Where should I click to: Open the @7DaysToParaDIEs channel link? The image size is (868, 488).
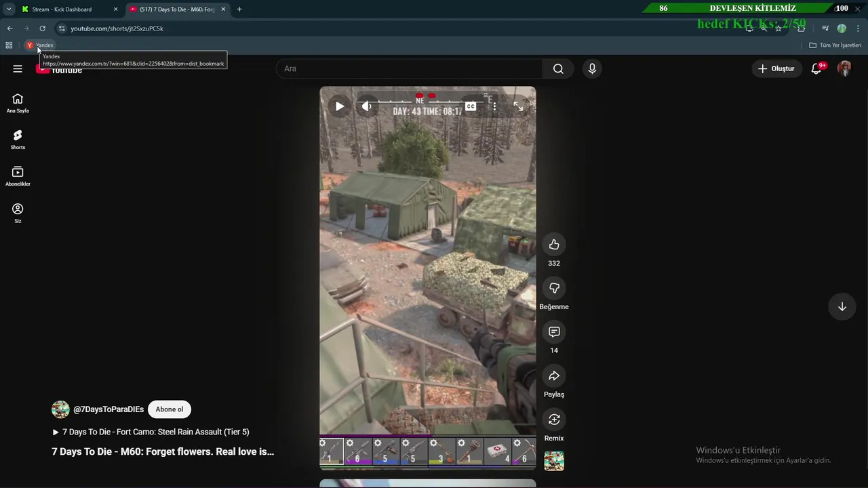coord(108,409)
